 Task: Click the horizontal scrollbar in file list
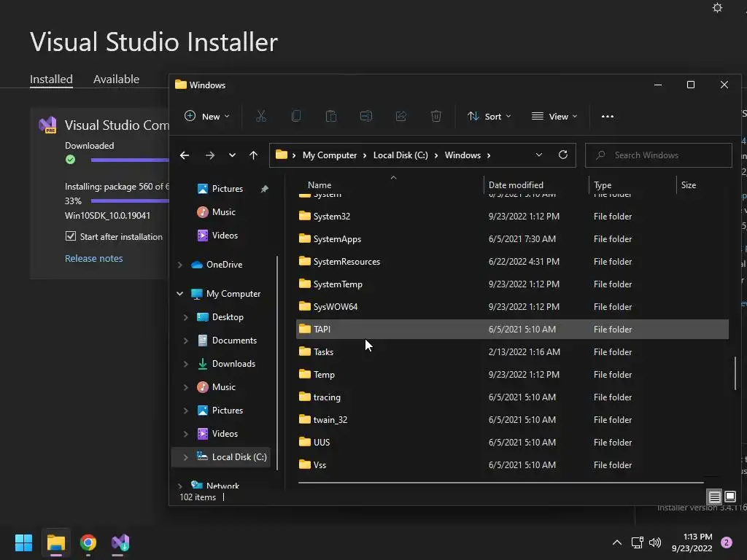click(x=500, y=483)
